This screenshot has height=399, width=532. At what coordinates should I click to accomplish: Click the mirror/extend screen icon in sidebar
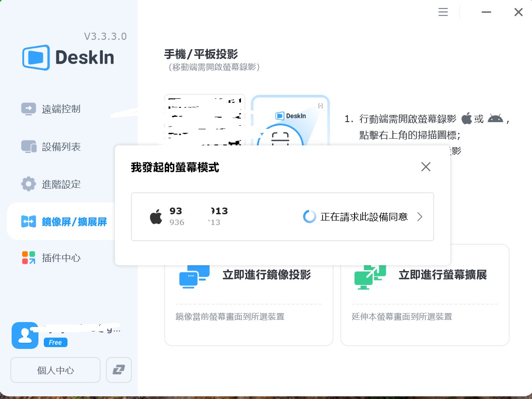(29, 221)
